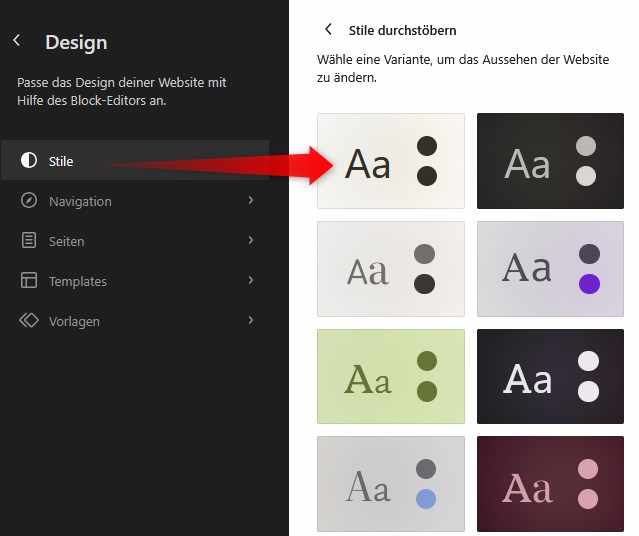
Task: Click the back chevron beside Stile durchstöbern
Action: click(x=328, y=29)
